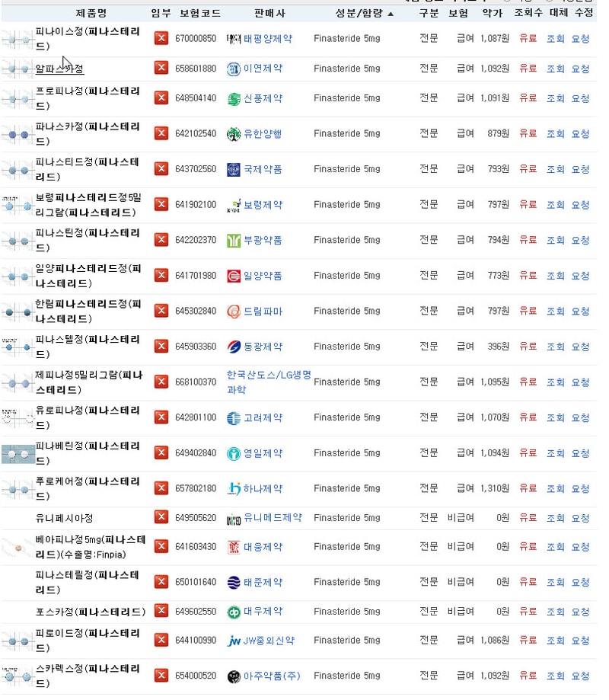Click 아주약품 black logo icon
The width and height of the screenshot is (609, 700).
234,676
